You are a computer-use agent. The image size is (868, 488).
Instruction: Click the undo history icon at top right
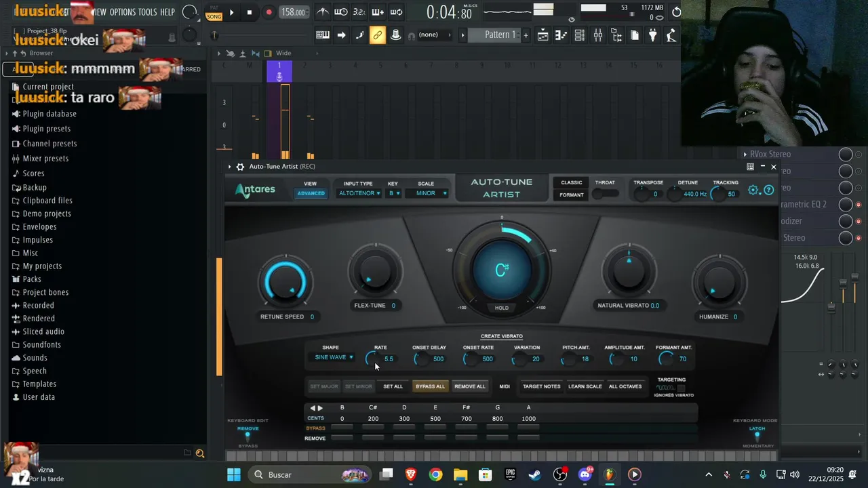676,12
